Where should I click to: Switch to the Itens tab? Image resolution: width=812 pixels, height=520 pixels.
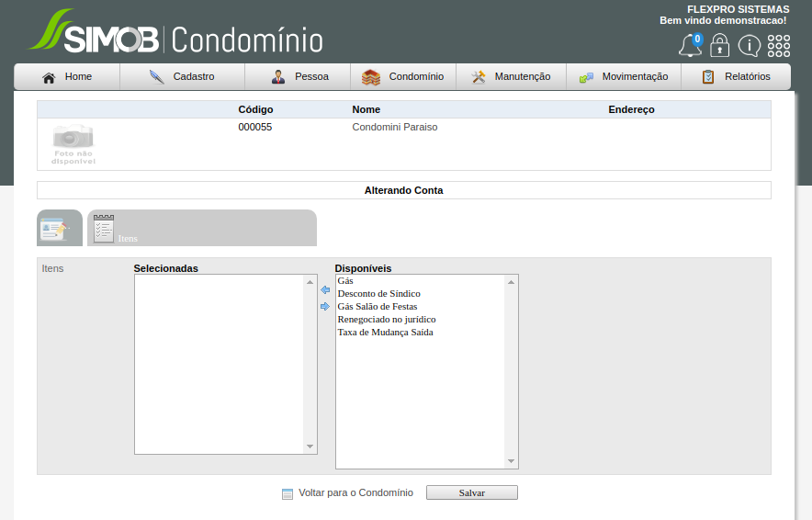pos(202,228)
